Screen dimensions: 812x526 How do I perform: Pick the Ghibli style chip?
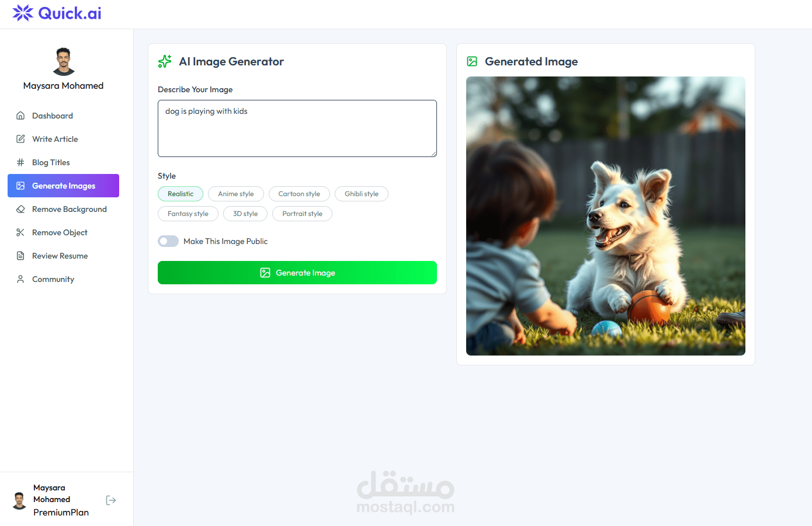click(362, 194)
